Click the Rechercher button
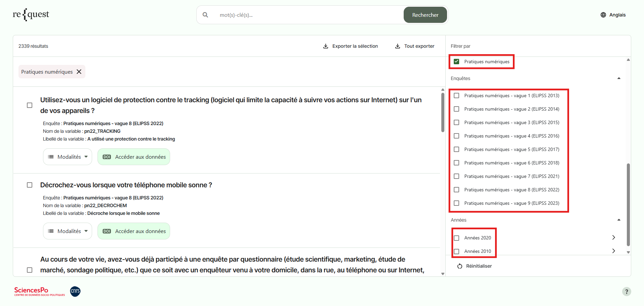 [x=425, y=15]
